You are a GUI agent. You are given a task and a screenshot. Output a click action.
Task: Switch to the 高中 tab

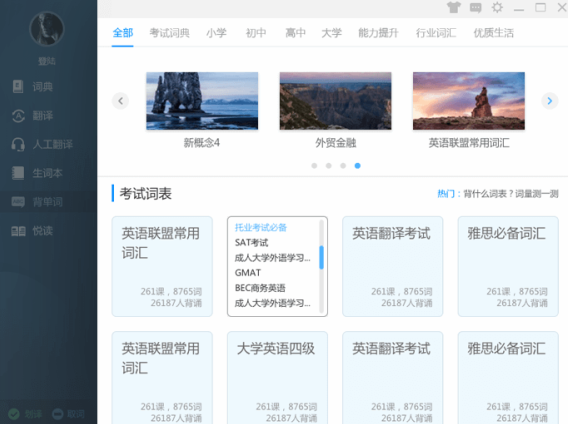295,33
